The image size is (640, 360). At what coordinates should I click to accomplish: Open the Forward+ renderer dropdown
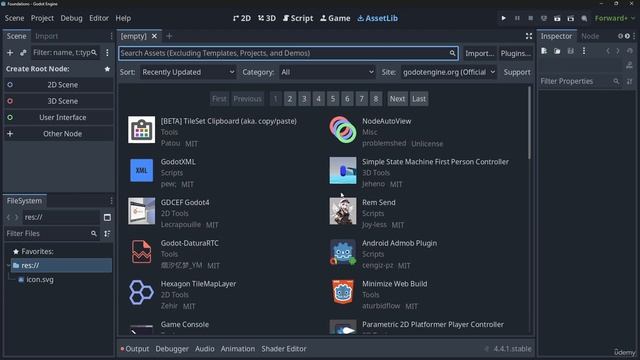coord(615,18)
